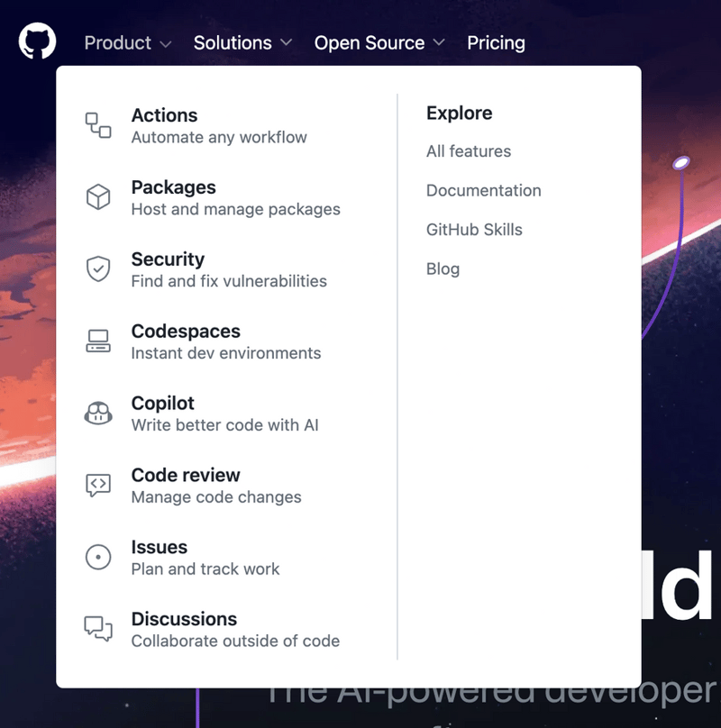Screen dimensions: 721x728
Task: Click the Code review speech bubble icon
Action: (97, 485)
